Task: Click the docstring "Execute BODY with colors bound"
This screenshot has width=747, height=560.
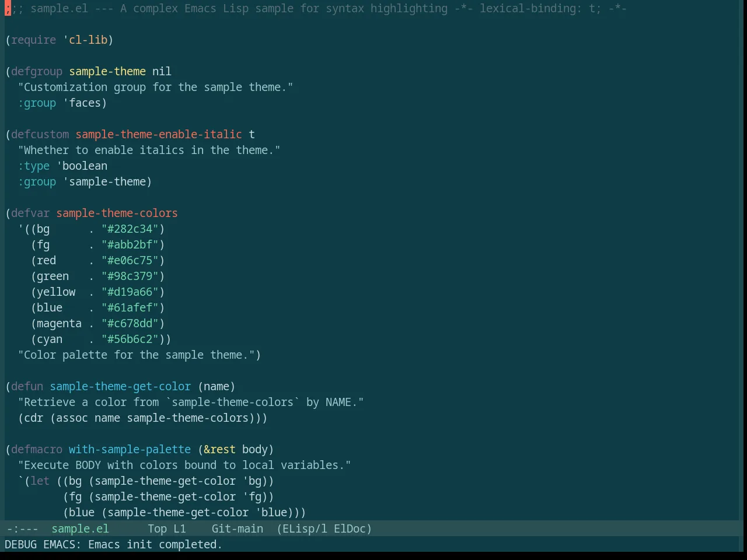Action: pos(184,465)
